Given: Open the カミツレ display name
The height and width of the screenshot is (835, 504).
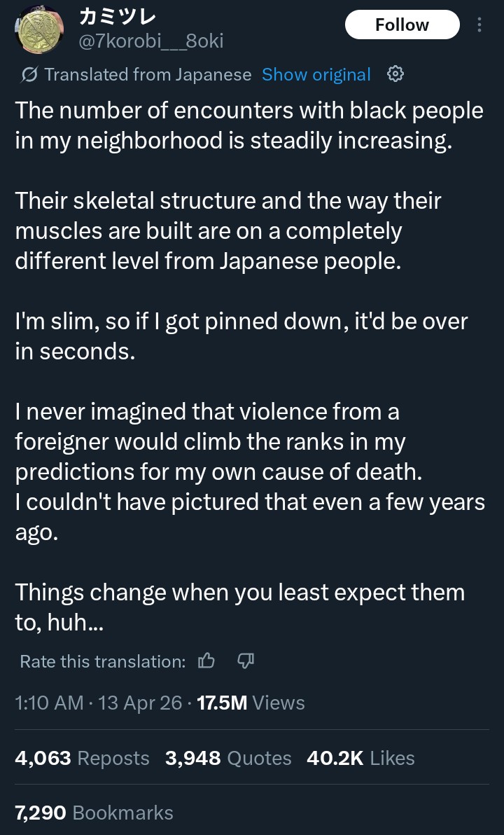Looking at the screenshot, I should coord(117,17).
